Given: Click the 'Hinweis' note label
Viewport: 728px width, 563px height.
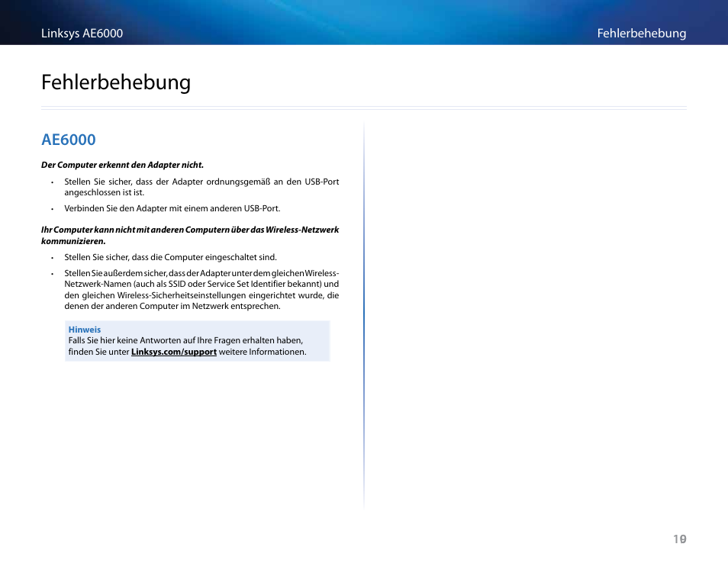Looking at the screenshot, I should (85, 330).
